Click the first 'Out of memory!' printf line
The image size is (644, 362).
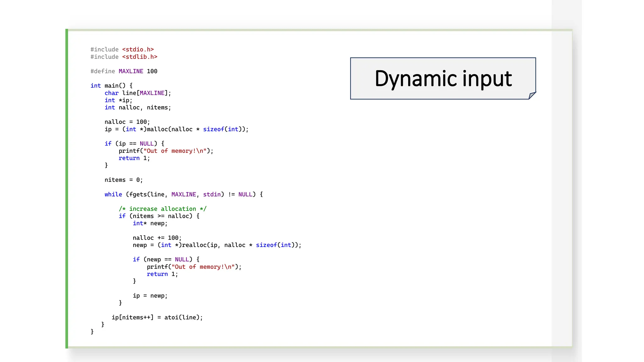point(166,151)
